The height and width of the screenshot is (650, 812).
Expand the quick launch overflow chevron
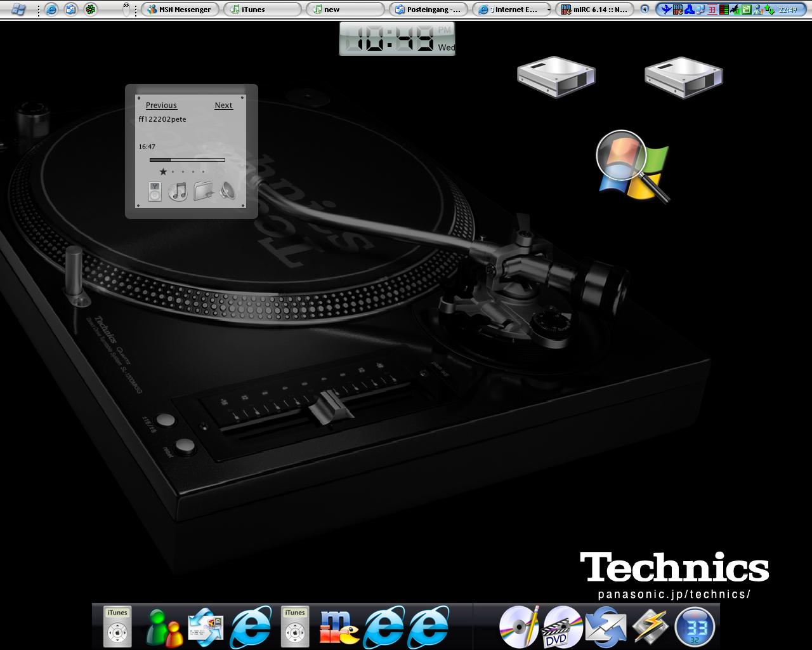click(126, 6)
